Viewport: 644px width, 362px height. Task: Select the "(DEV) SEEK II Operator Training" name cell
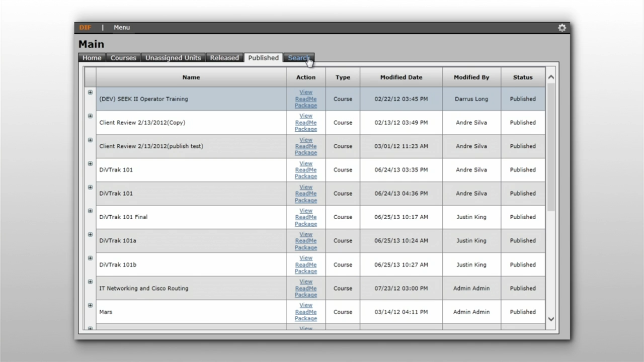point(191,99)
